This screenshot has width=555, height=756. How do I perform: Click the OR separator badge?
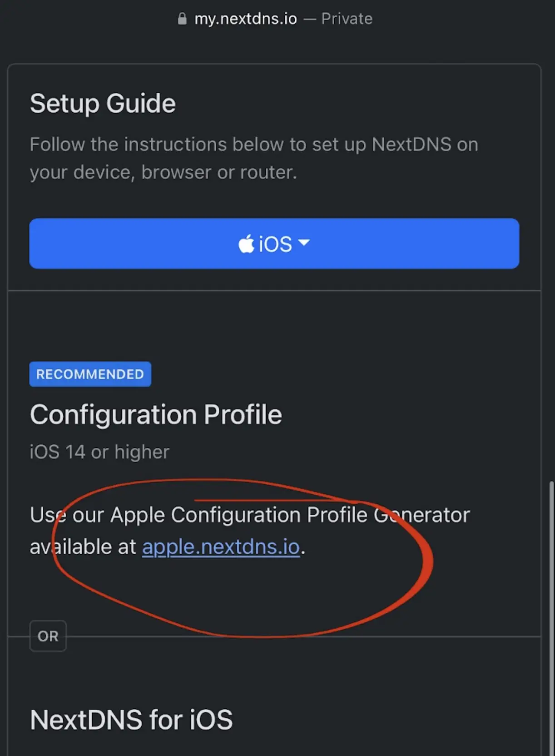48,636
